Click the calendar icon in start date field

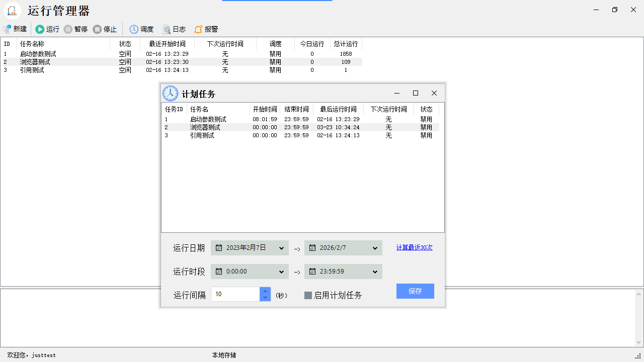point(218,247)
